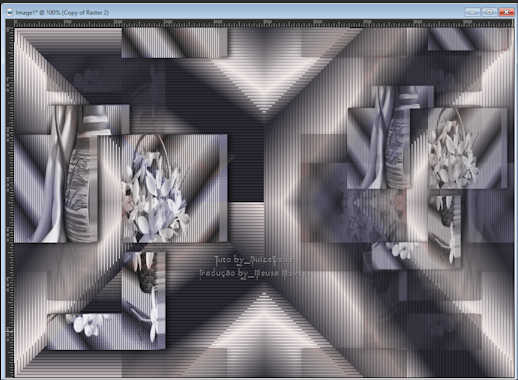Viewport: 518px width, 380px height.
Task: Click the 'Tradução by' watermark text
Action: (x=252, y=274)
